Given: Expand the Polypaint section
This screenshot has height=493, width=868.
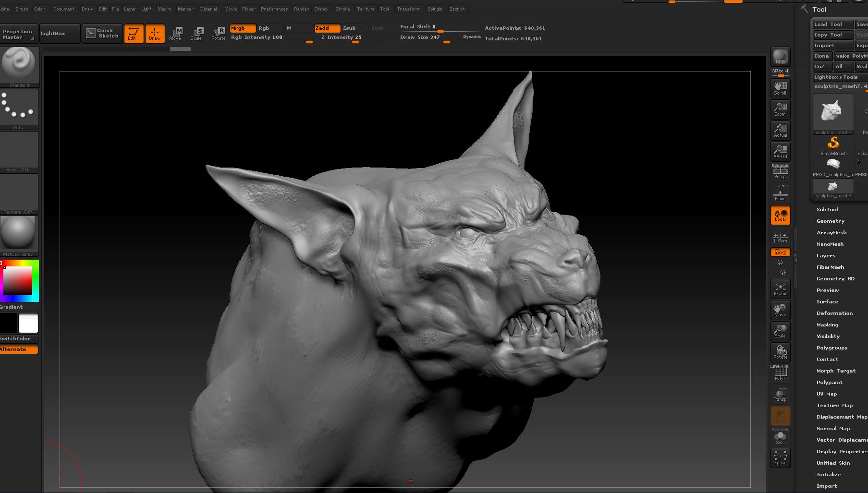Looking at the screenshot, I should coord(830,383).
